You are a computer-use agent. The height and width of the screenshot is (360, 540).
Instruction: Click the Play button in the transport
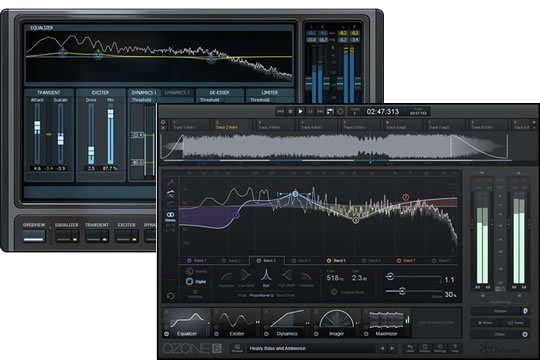click(x=300, y=111)
